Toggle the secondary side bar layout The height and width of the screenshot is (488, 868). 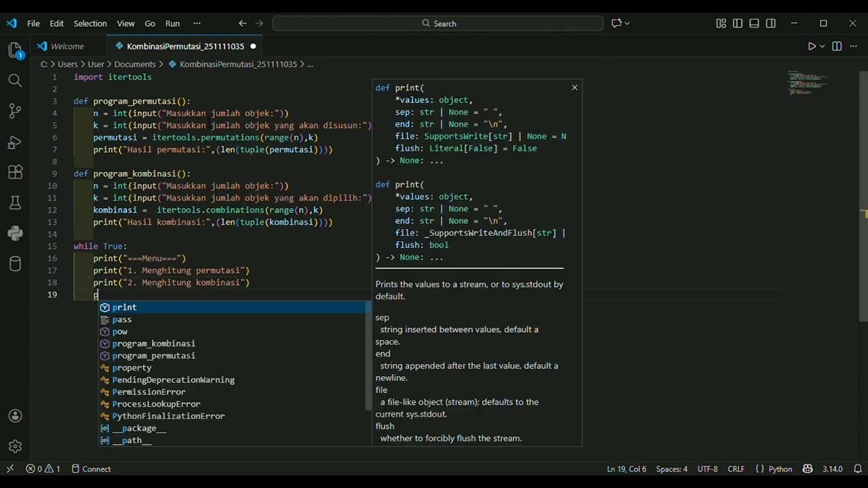point(771,23)
